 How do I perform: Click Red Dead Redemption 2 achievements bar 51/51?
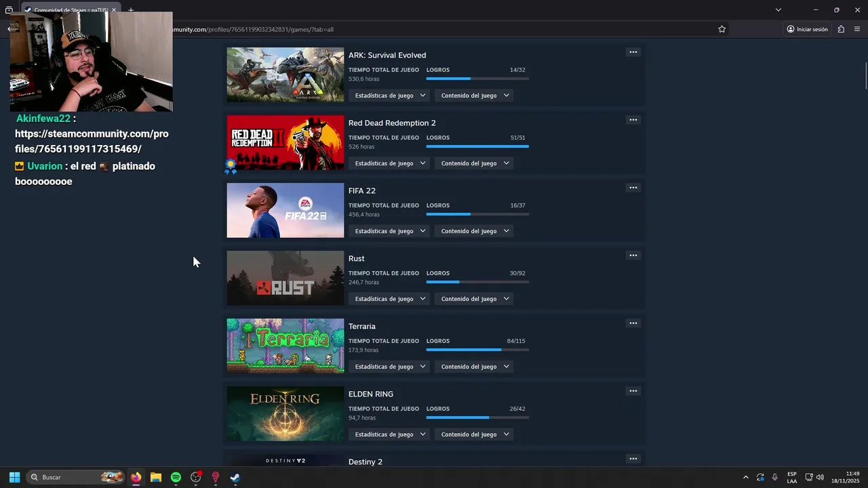[x=477, y=146]
